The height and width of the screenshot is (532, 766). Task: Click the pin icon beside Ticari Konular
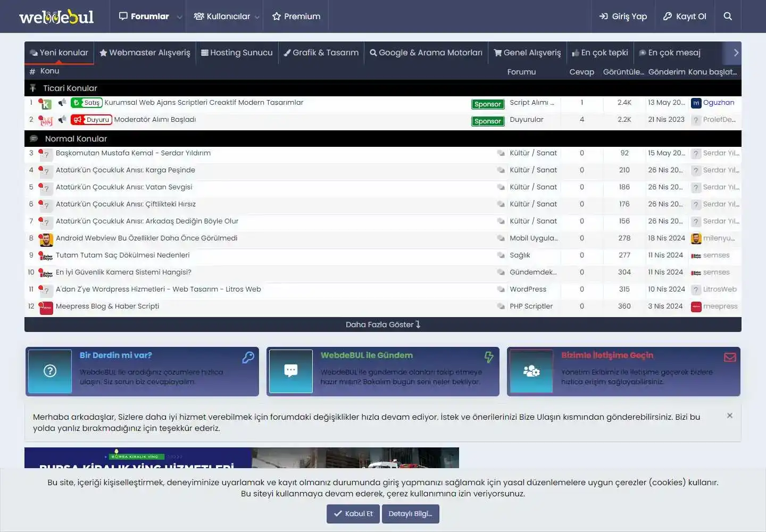(x=33, y=88)
